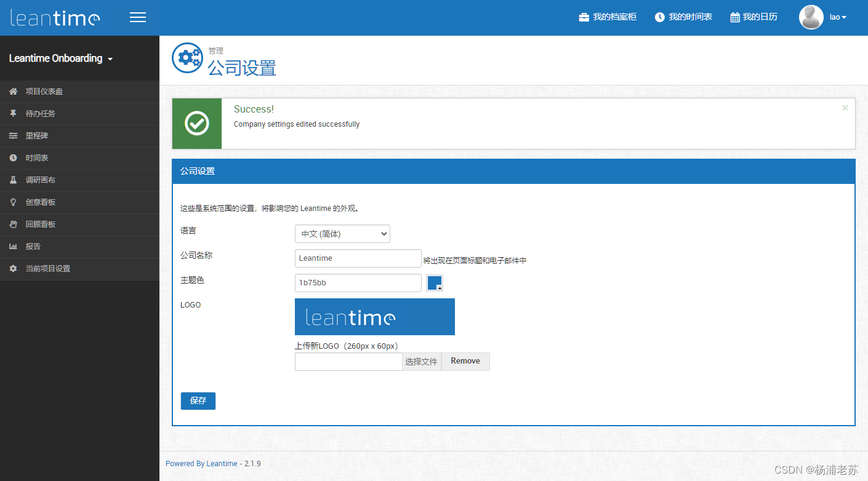The height and width of the screenshot is (481, 868).
Task: Open 报告 via the chart icon
Action: pos(12,247)
